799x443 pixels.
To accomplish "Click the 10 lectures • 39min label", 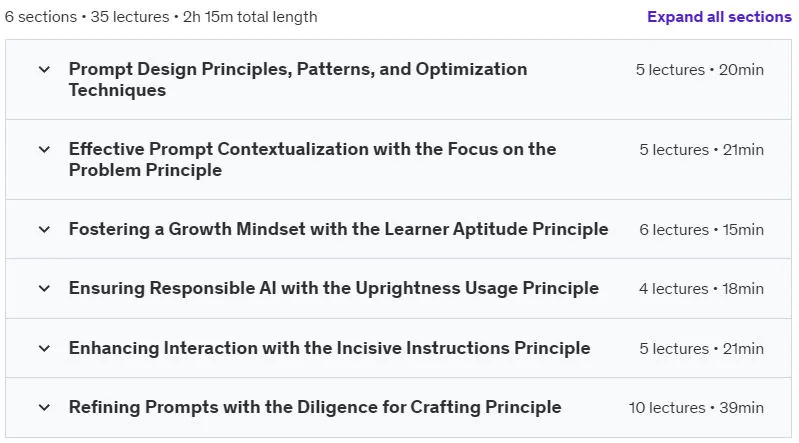I will 696,408.
